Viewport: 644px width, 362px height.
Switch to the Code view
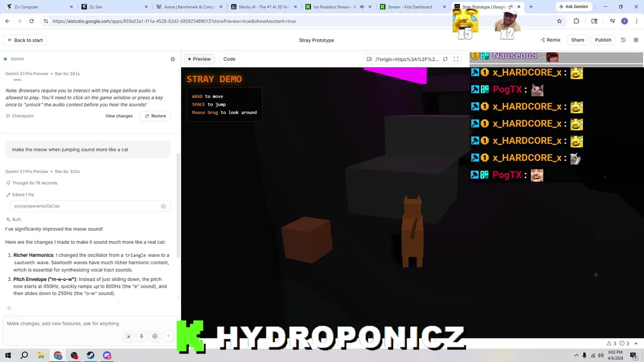pyautogui.click(x=229, y=59)
